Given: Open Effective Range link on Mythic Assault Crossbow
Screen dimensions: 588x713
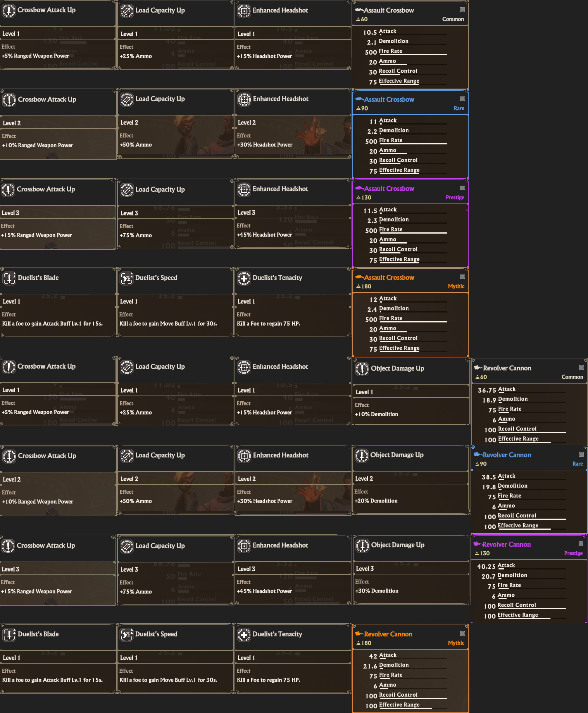Looking at the screenshot, I should [x=399, y=348].
